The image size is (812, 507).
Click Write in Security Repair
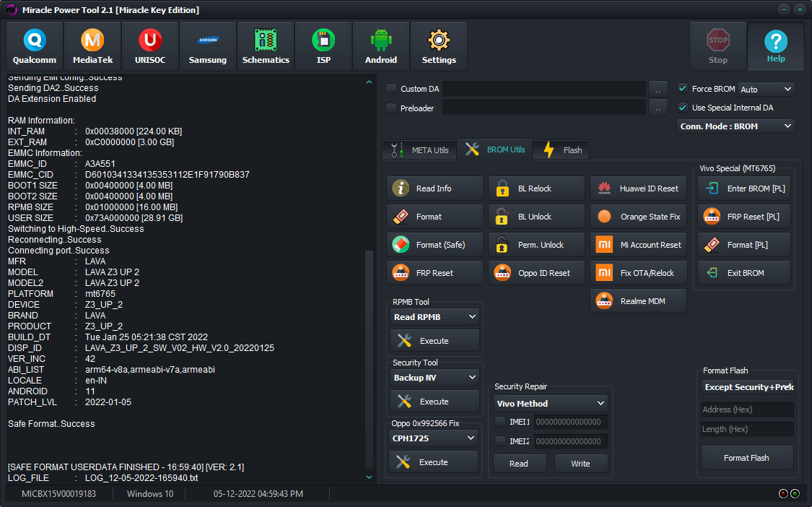click(580, 464)
